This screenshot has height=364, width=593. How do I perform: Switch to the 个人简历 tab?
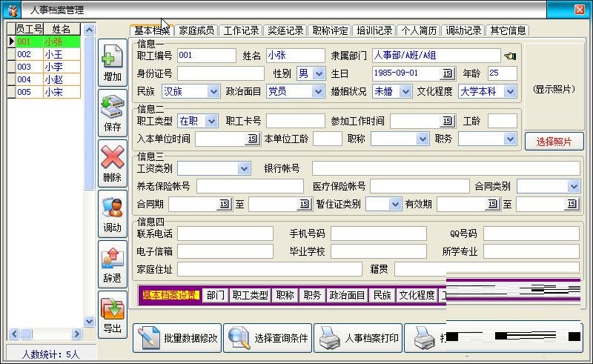point(419,30)
